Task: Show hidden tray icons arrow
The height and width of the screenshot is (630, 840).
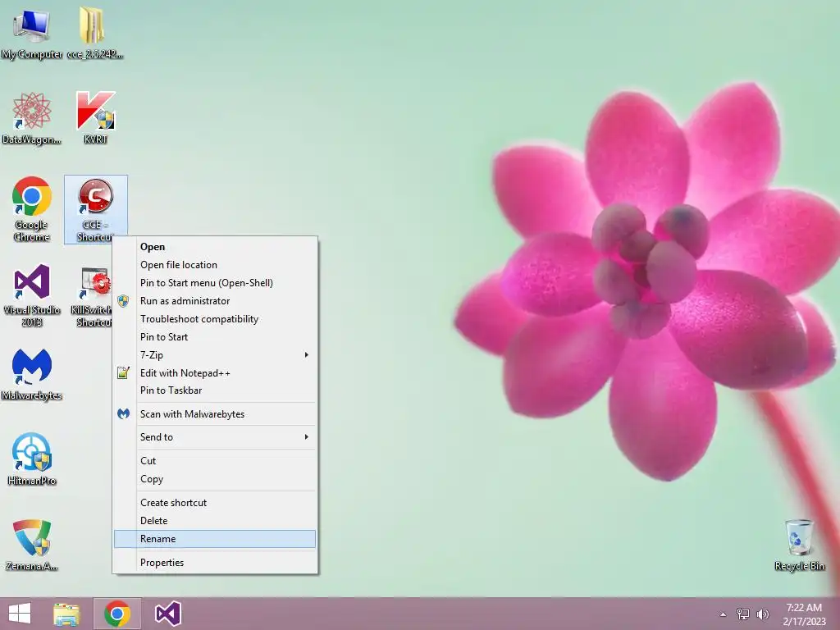Action: [724, 614]
